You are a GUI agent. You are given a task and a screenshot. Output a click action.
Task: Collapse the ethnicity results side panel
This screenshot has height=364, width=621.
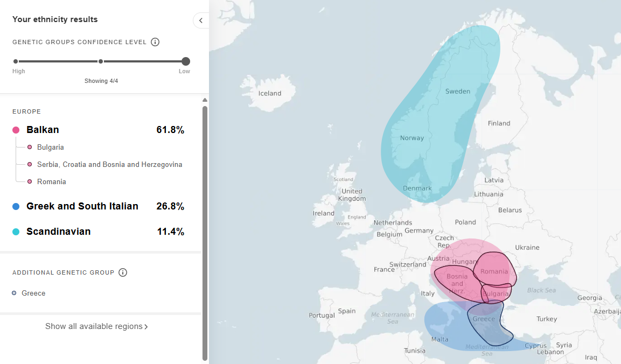(201, 20)
